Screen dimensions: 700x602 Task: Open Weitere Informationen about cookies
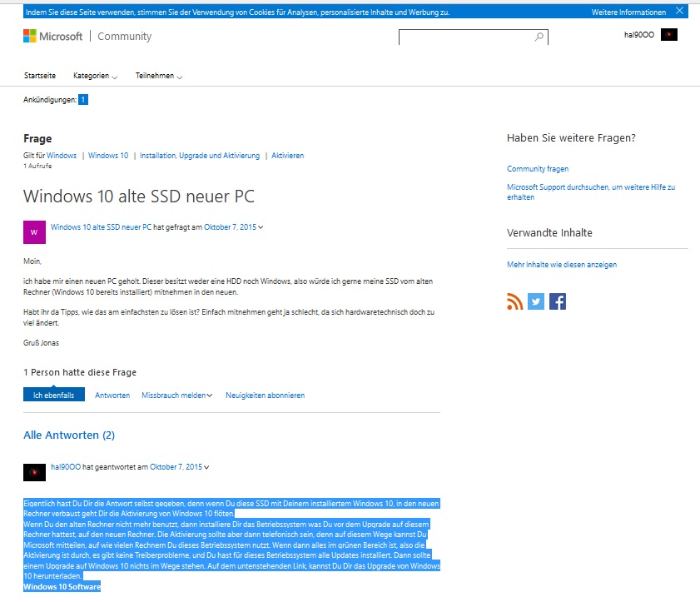point(628,12)
